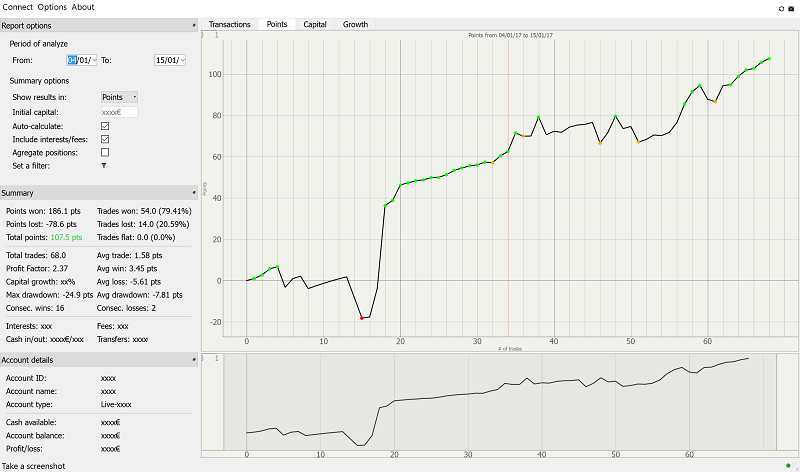Click the Take a screenshot status bar text
Image resolution: width=800 pixels, height=472 pixels.
(x=34, y=466)
